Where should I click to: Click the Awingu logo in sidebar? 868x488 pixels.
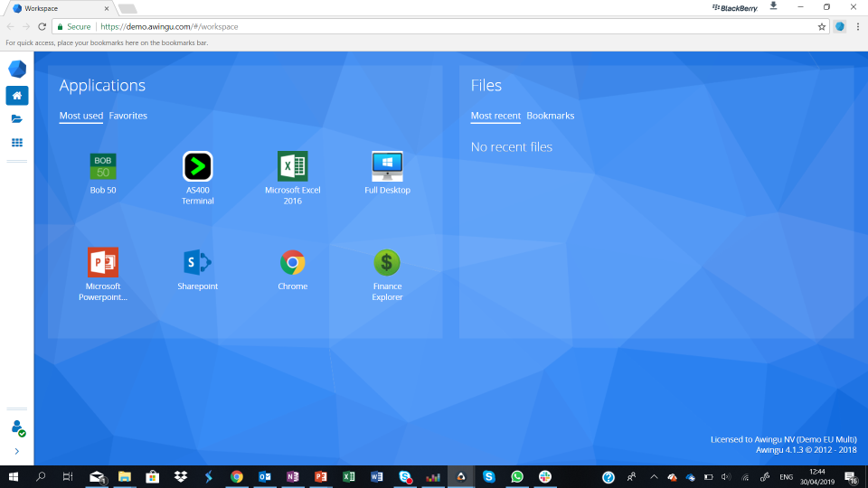[x=17, y=70]
